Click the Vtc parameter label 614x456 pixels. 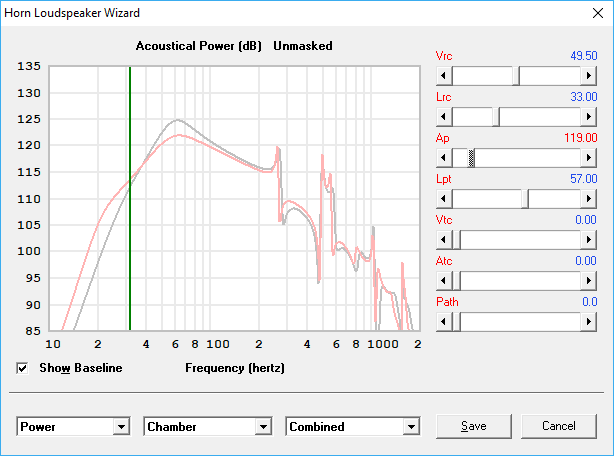444,220
